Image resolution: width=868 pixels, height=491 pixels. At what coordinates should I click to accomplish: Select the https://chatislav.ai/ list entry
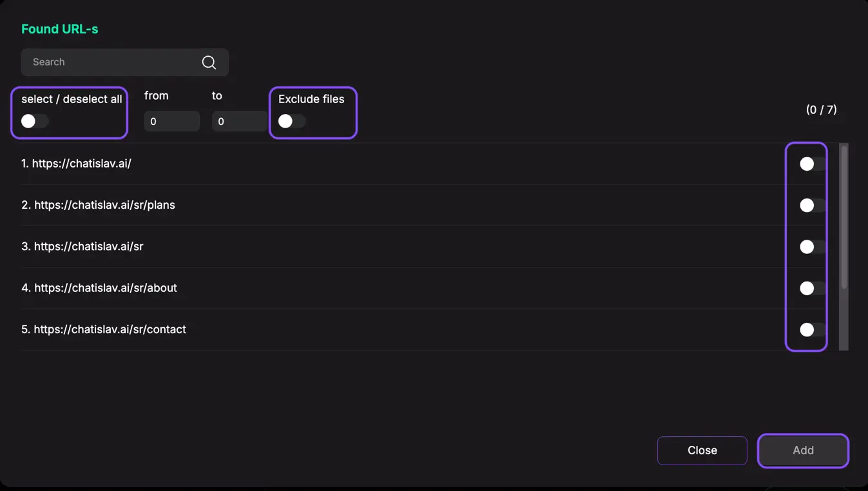click(x=76, y=164)
